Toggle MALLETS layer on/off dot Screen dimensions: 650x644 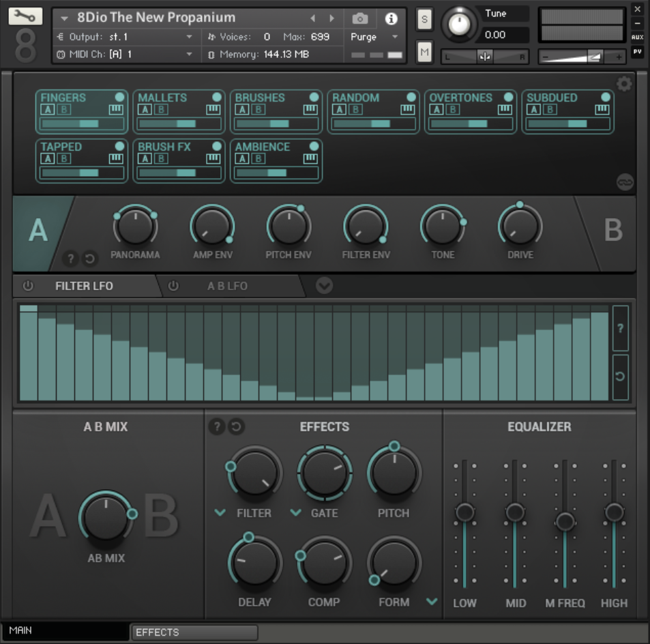[217, 97]
